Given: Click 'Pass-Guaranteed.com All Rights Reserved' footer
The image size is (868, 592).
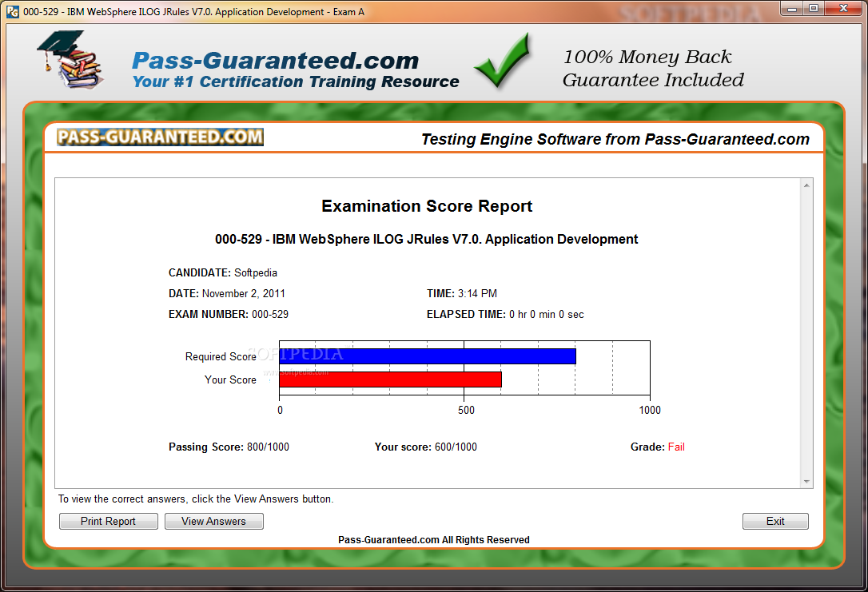Looking at the screenshot, I should 434,540.
